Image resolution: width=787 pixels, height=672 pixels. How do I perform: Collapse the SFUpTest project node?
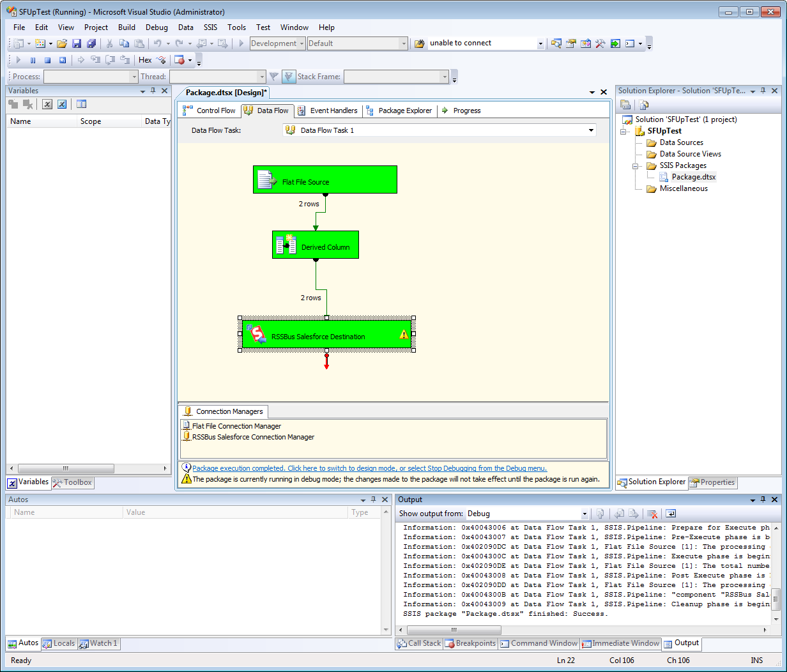click(624, 131)
